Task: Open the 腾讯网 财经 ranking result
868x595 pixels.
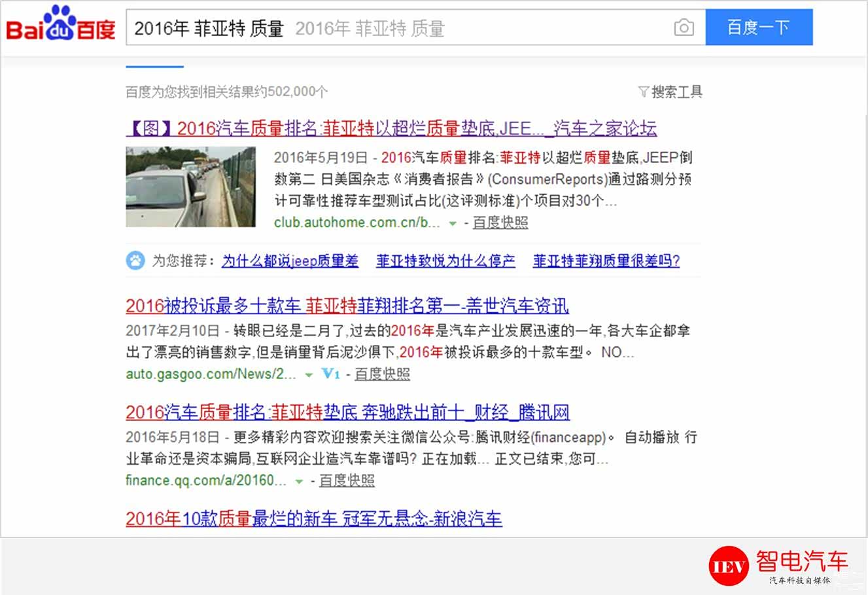Action: 347,412
